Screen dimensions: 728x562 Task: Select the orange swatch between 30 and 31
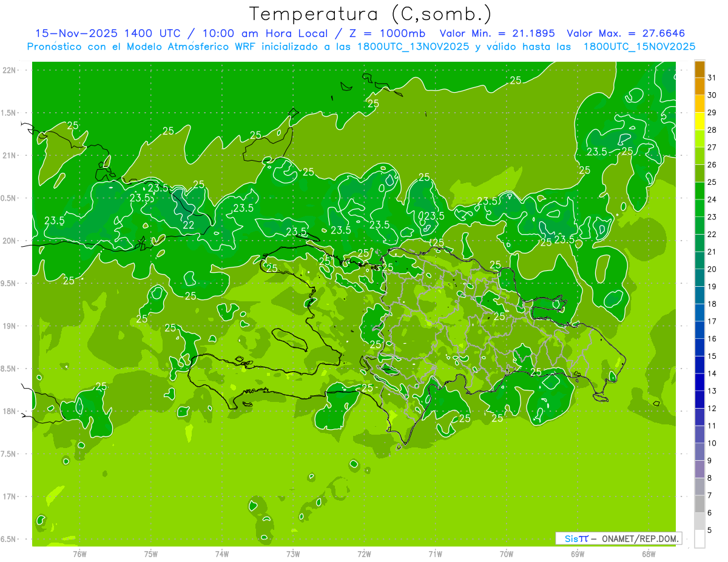pyautogui.click(x=699, y=86)
